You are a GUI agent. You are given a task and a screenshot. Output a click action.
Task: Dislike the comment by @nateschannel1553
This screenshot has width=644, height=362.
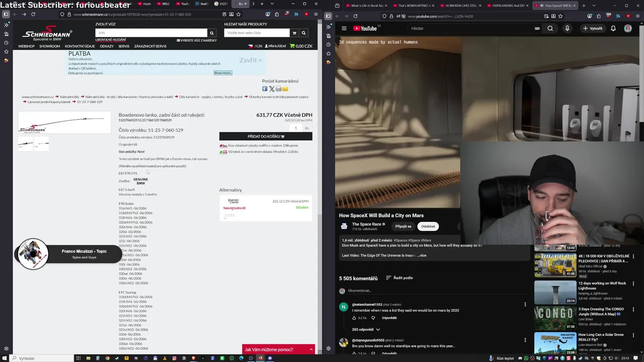pyautogui.click(x=373, y=318)
